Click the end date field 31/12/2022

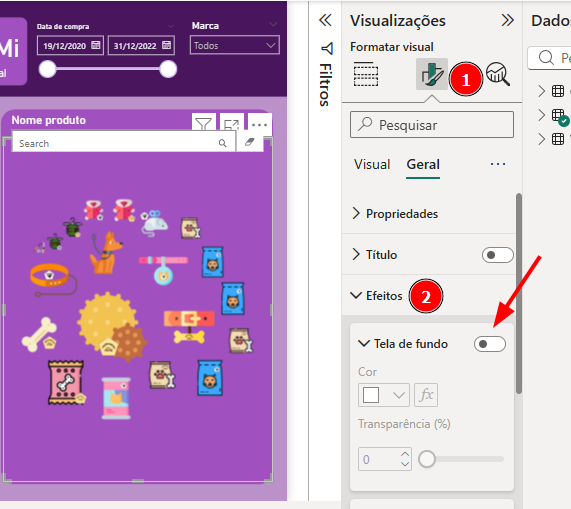point(141,45)
